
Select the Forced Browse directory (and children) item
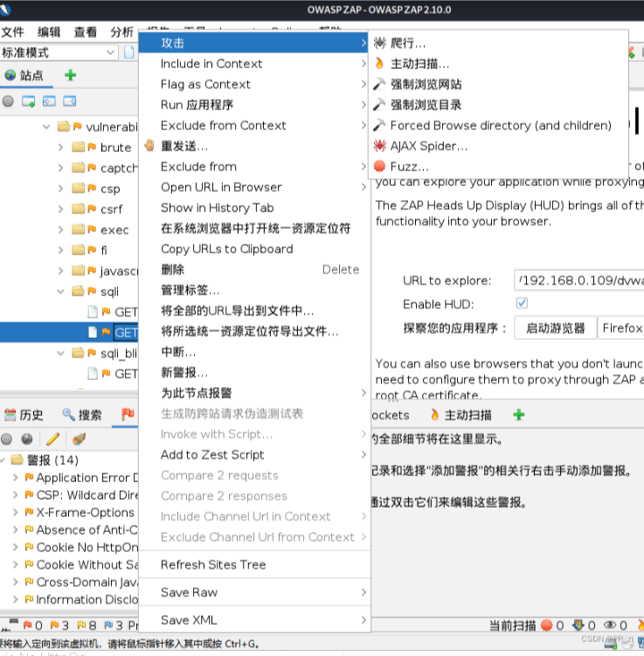click(x=498, y=125)
